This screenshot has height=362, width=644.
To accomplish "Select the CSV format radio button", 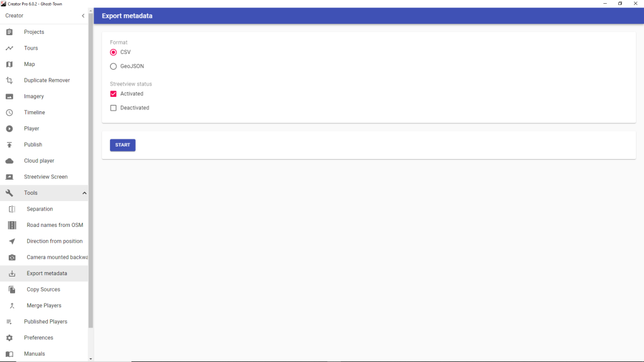I will (113, 52).
